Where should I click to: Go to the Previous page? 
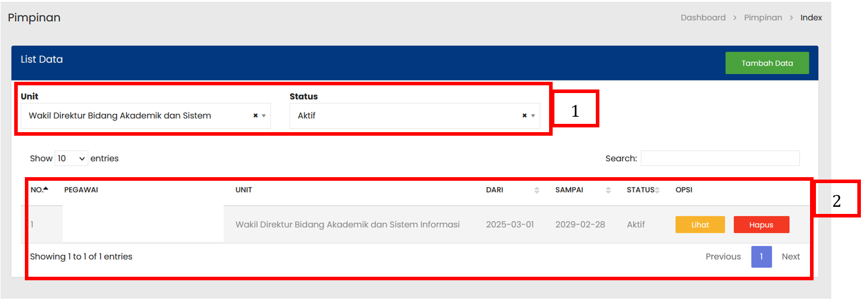click(723, 257)
